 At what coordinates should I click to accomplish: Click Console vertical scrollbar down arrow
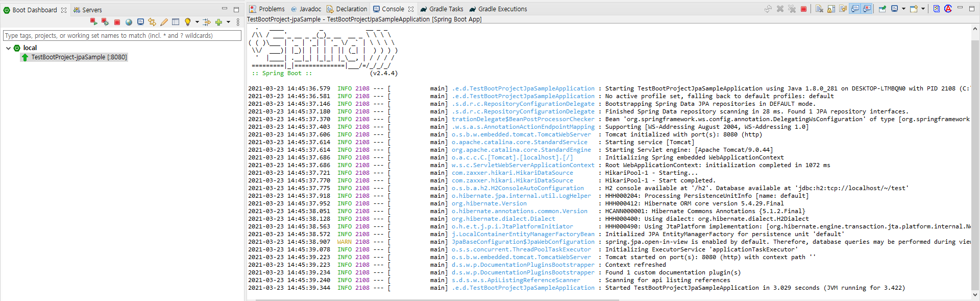point(975,295)
